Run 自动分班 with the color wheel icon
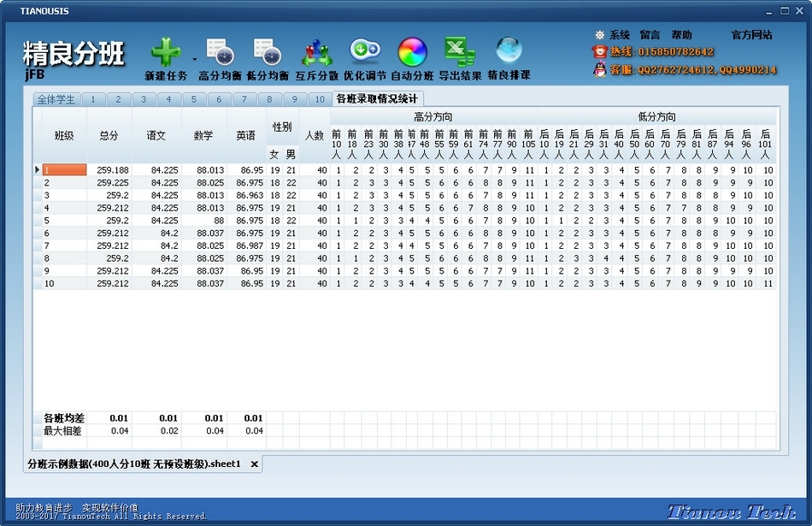Viewport: 812px width, 526px height. point(412,53)
